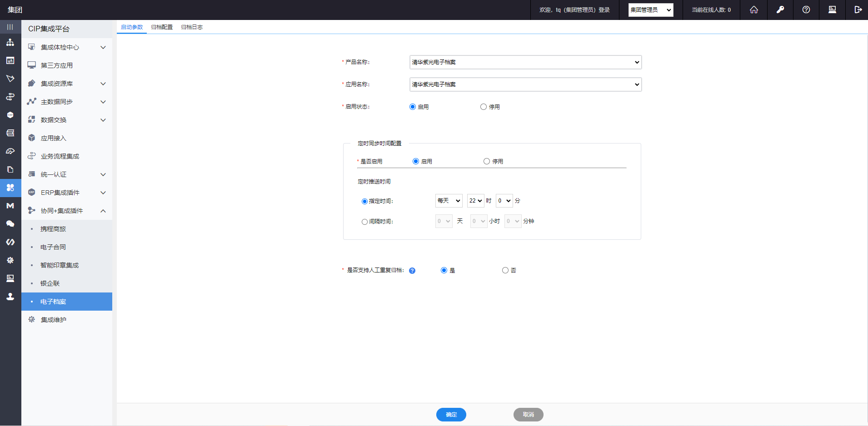Choose the 间隔时间 radio option
This screenshot has height=426, width=868.
364,222
